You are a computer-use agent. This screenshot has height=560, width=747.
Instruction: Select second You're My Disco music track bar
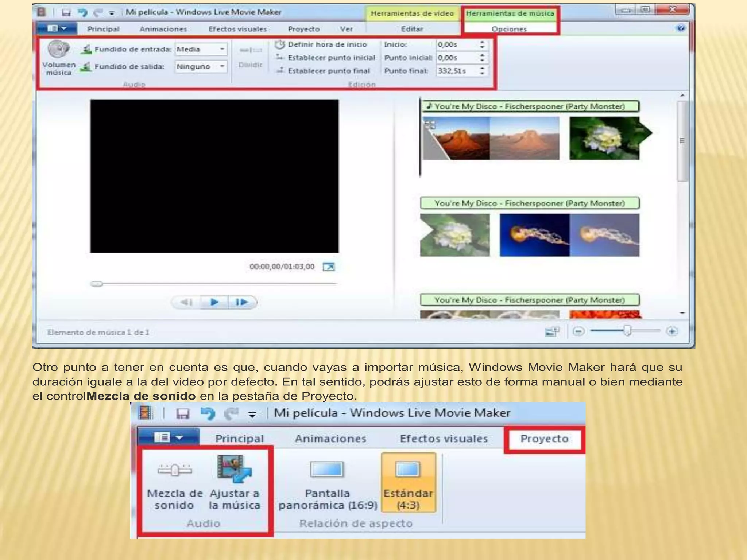point(530,203)
